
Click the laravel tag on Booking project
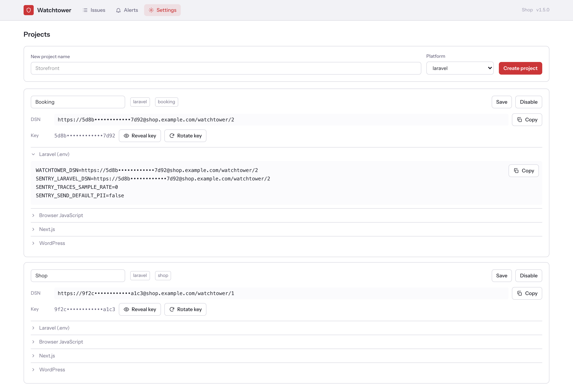click(x=140, y=102)
